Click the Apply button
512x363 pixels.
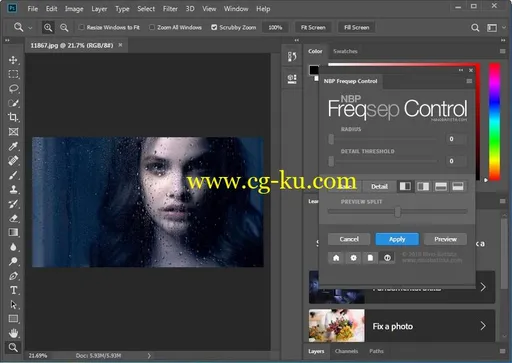(x=397, y=239)
